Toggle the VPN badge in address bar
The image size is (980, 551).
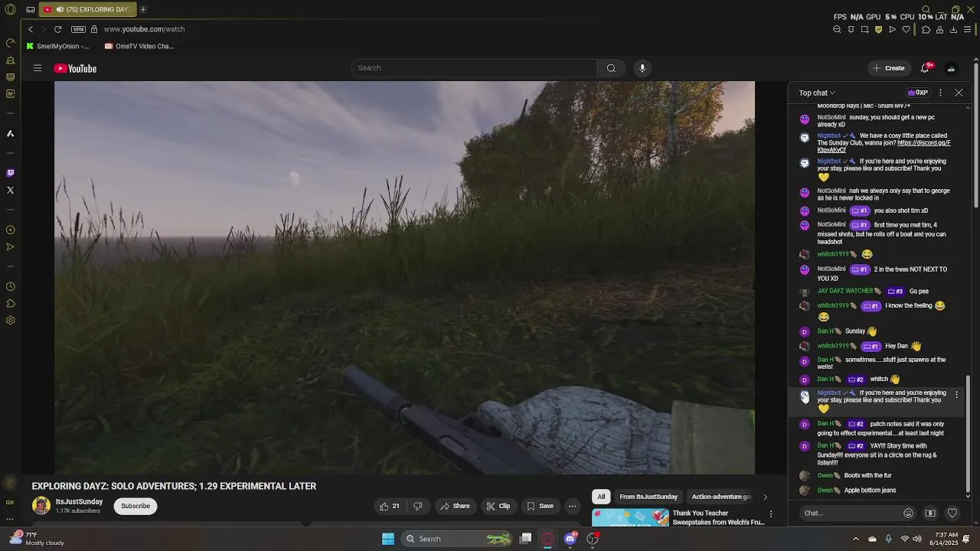pyautogui.click(x=79, y=29)
